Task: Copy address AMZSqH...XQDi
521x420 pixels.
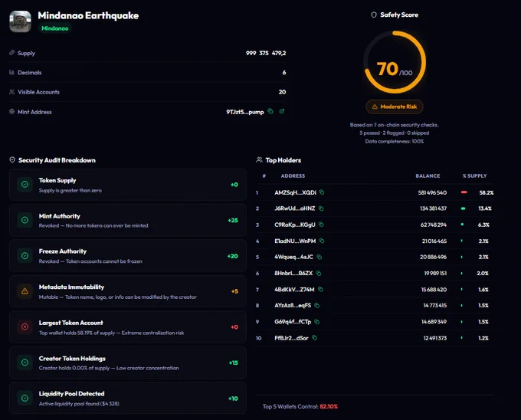Action: coord(322,192)
